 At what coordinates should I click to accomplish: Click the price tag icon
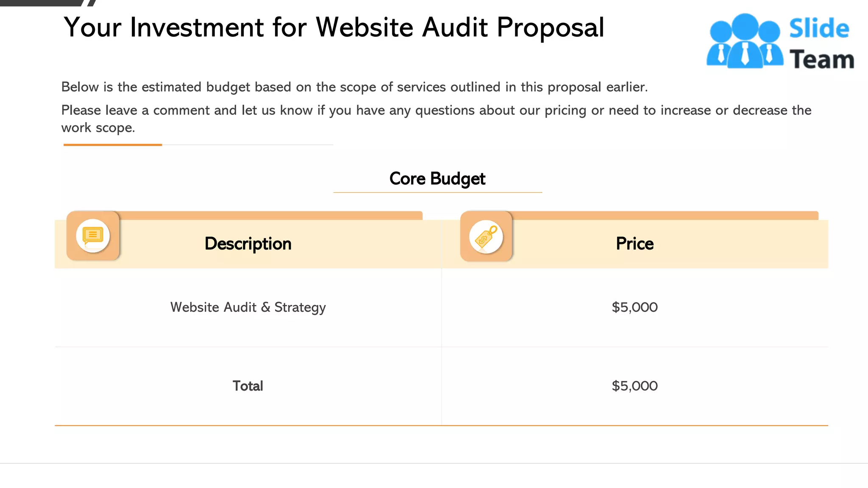click(x=486, y=236)
